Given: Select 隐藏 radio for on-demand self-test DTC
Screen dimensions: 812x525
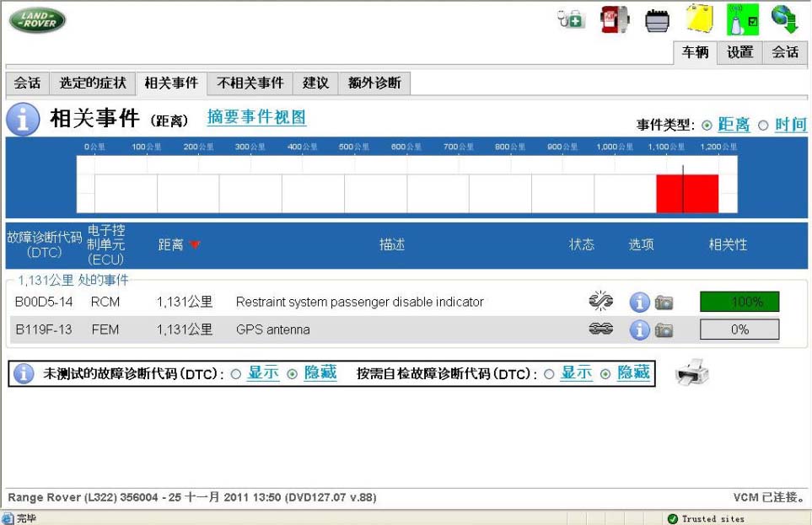Looking at the screenshot, I should point(605,374).
